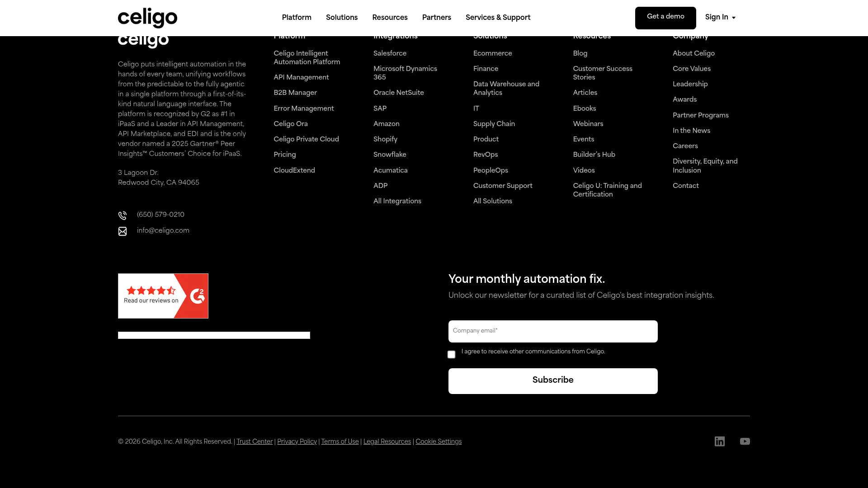Viewport: 868px width, 488px height.
Task: Click the Celigo logo in the header
Action: 147,18
